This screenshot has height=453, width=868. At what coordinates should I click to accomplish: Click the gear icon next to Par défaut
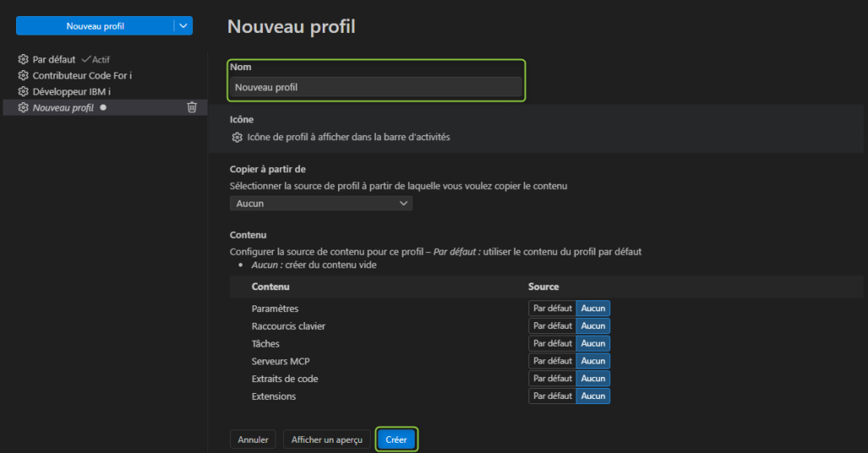pos(24,60)
